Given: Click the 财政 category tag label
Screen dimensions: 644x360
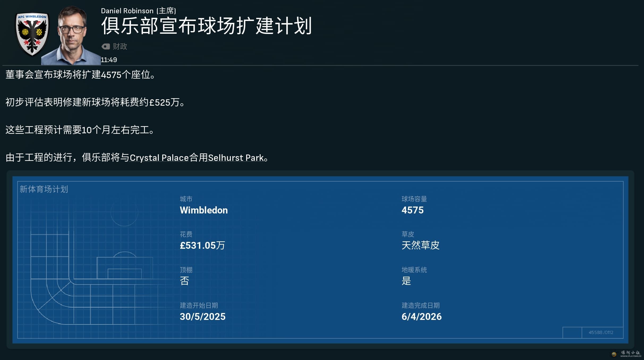Looking at the screenshot, I should (x=120, y=47).
